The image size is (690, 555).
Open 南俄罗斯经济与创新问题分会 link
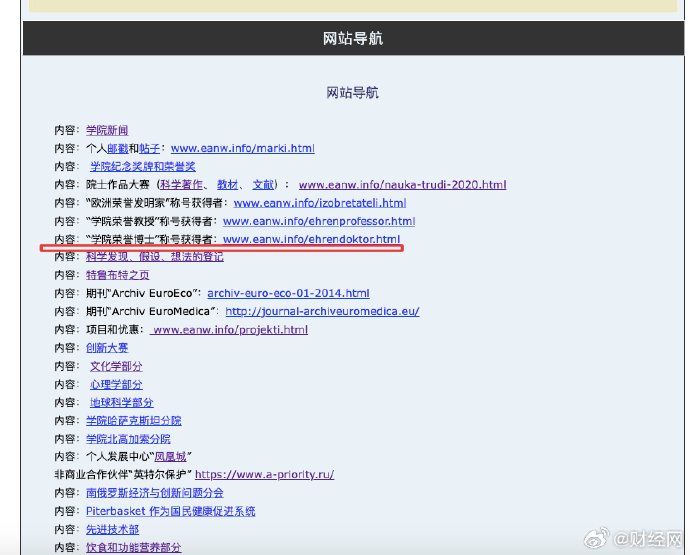pos(154,493)
